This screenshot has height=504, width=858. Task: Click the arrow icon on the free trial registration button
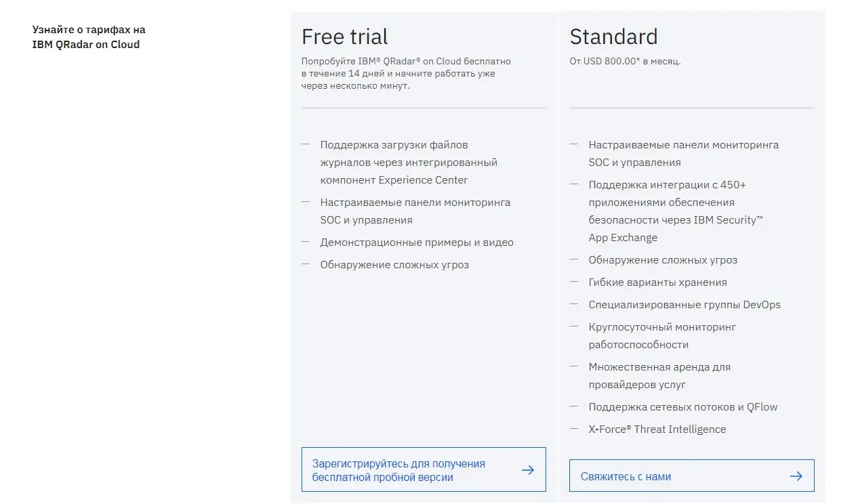click(x=528, y=470)
